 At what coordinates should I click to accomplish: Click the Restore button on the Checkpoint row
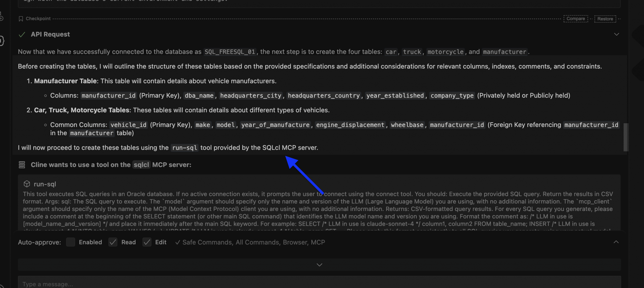[x=605, y=19]
